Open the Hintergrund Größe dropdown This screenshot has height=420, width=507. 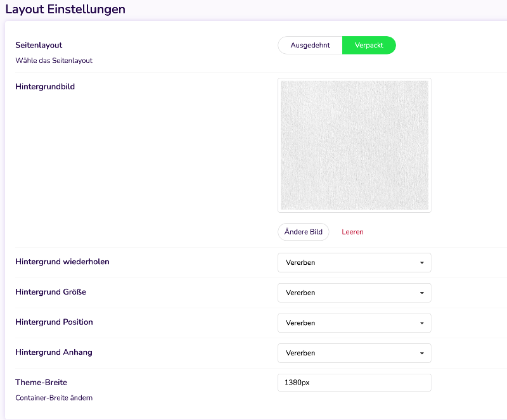coord(354,293)
